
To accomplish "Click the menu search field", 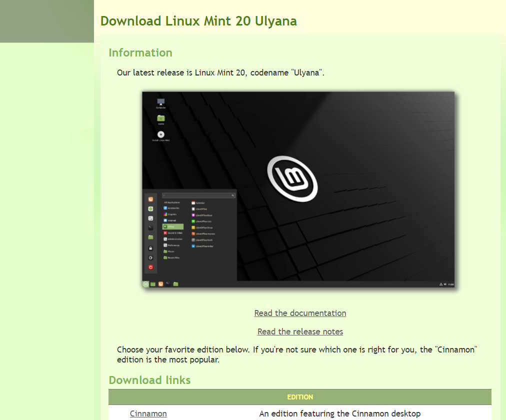I will pos(198,195).
